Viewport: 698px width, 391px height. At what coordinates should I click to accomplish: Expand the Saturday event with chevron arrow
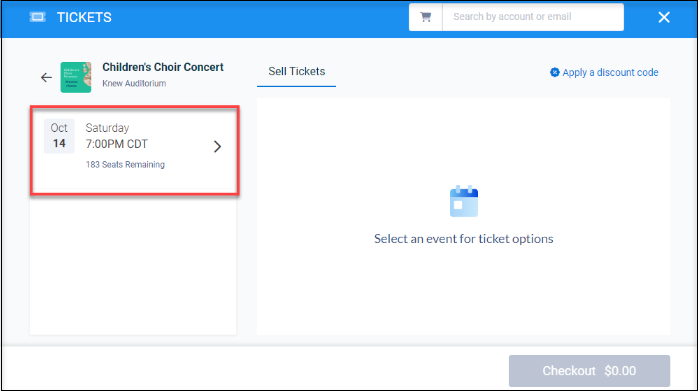[217, 147]
